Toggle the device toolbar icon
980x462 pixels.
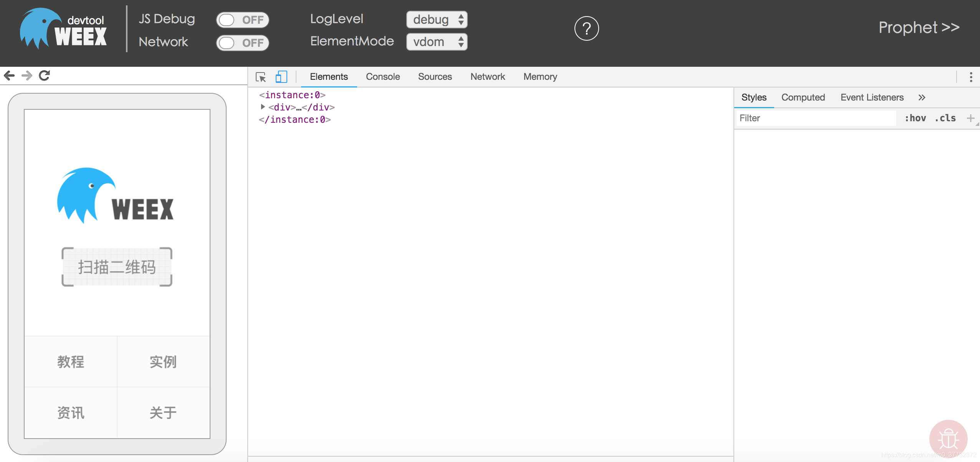(281, 77)
